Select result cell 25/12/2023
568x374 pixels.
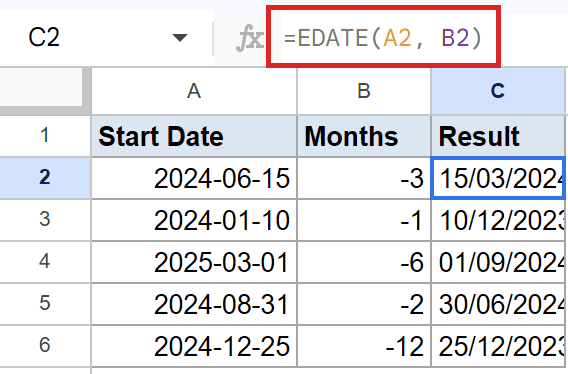tap(498, 346)
